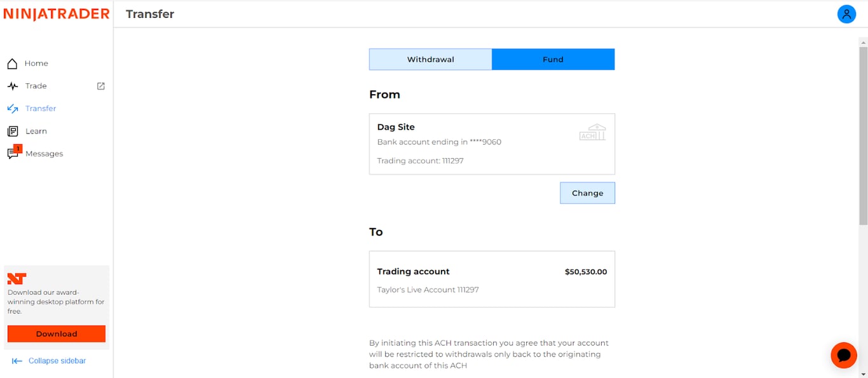This screenshot has width=868, height=378.
Task: Click the Change button
Action: 587,193
